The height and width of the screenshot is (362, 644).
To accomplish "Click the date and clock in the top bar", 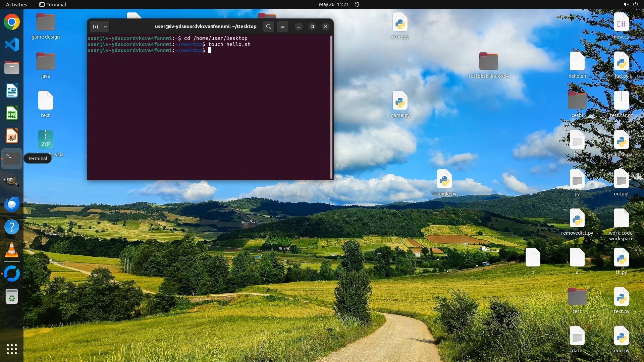I will 333,4.
